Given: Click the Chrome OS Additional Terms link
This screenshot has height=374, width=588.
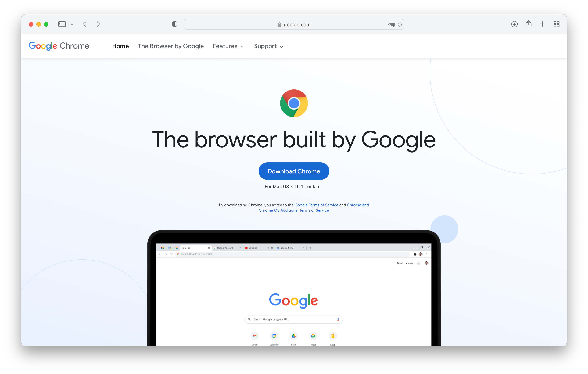Looking at the screenshot, I should click(293, 210).
